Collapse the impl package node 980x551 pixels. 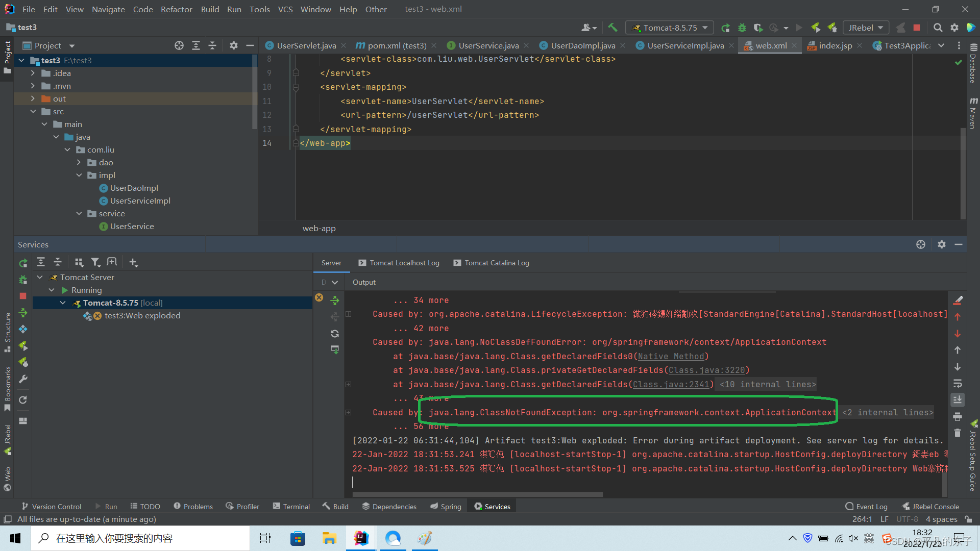click(x=79, y=175)
